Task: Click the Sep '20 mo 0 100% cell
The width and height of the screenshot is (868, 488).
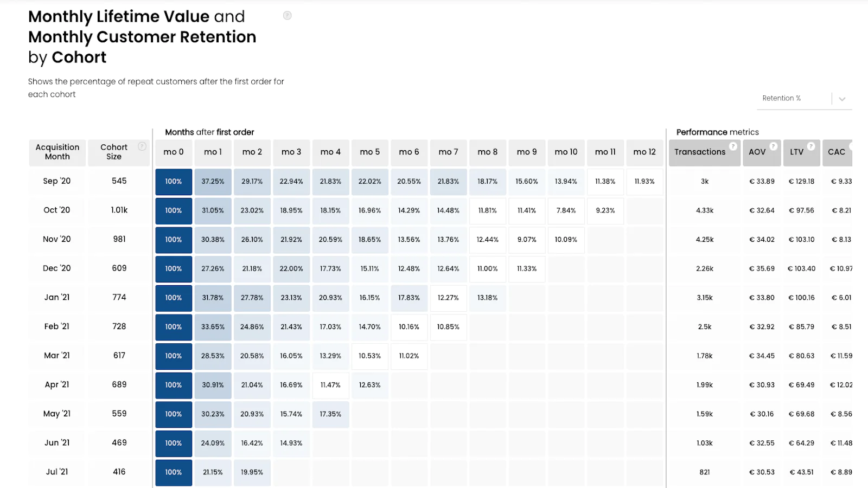Action: 174,182
